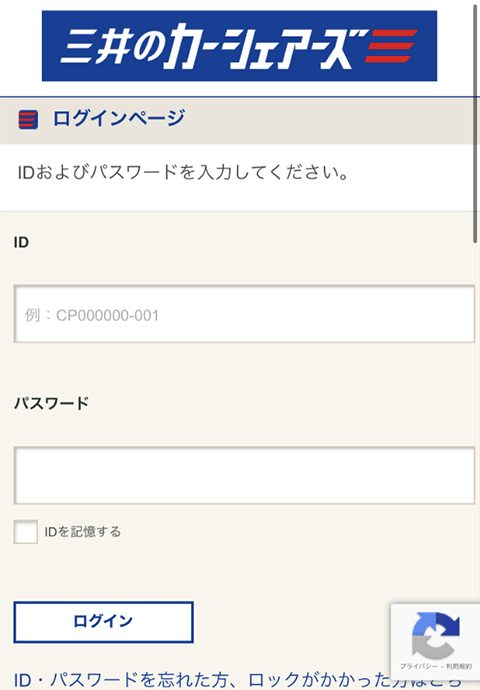Image resolution: width=480 pixels, height=690 pixels.
Task: Focus the ID input field
Action: 244,314
